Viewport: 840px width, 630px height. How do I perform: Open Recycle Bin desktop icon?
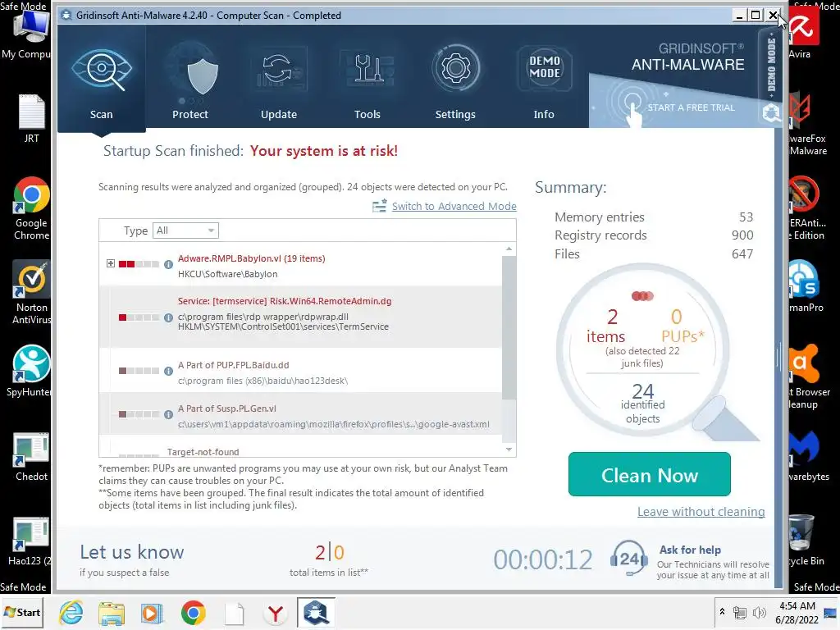[x=806, y=540]
